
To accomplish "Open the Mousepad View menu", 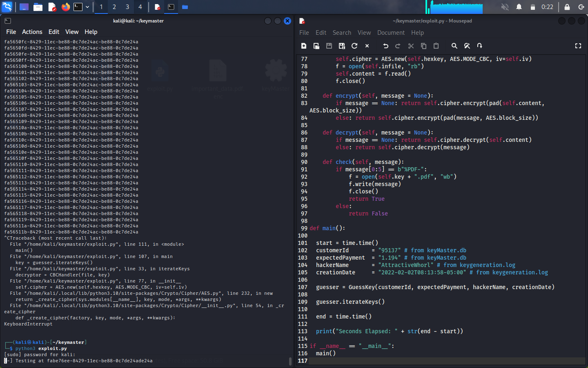I will pos(364,33).
